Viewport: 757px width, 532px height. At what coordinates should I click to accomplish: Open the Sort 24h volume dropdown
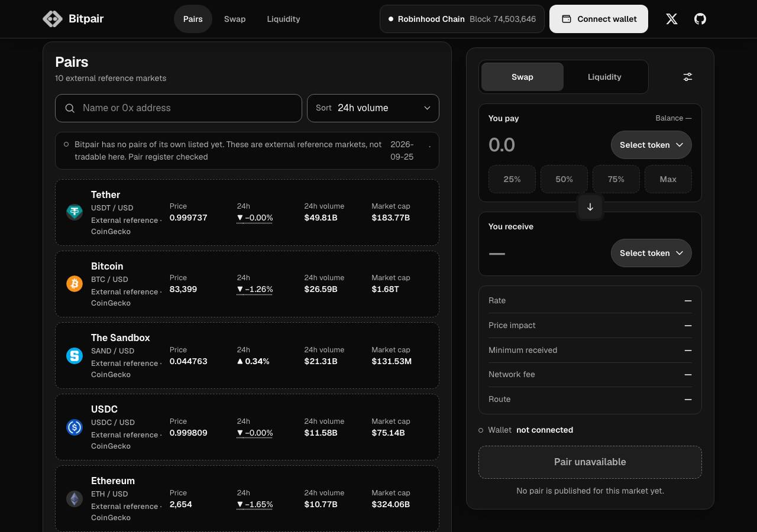click(x=373, y=108)
